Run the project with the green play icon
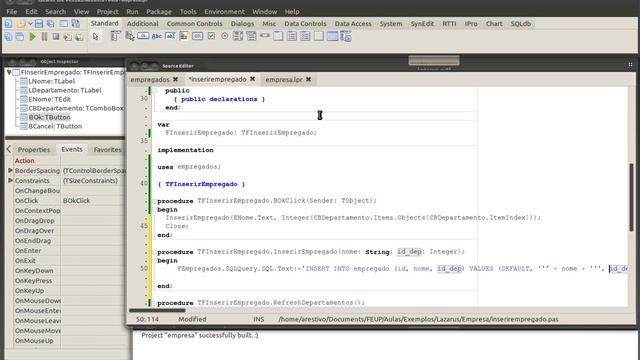Viewport: 640px width, 360px height. [x=32, y=37]
